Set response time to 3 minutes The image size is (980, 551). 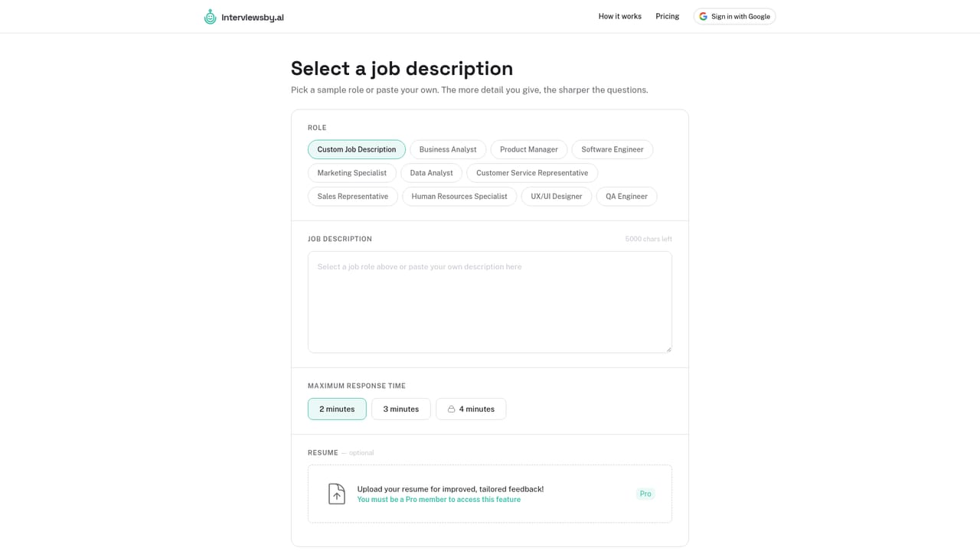[401, 409]
